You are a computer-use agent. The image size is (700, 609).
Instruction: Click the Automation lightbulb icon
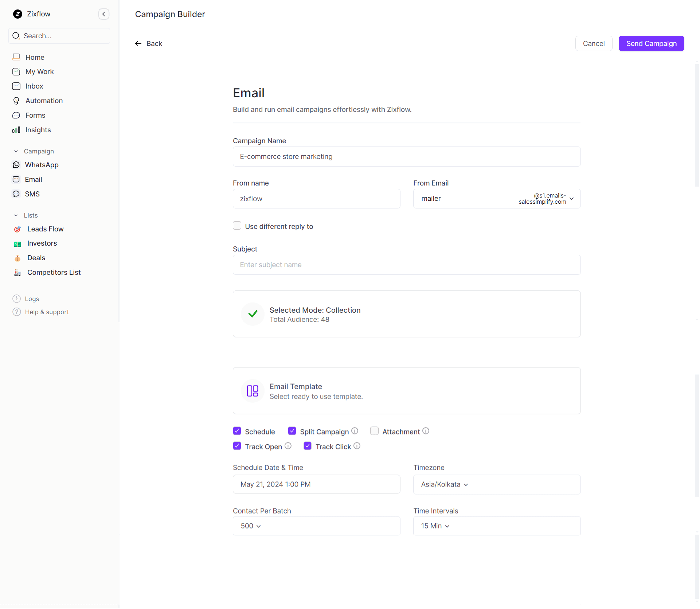coord(16,101)
